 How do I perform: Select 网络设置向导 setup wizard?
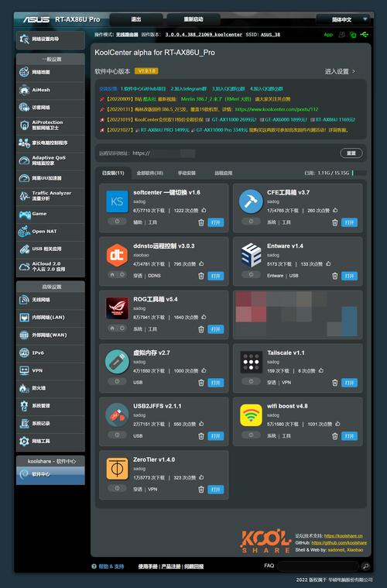point(50,40)
